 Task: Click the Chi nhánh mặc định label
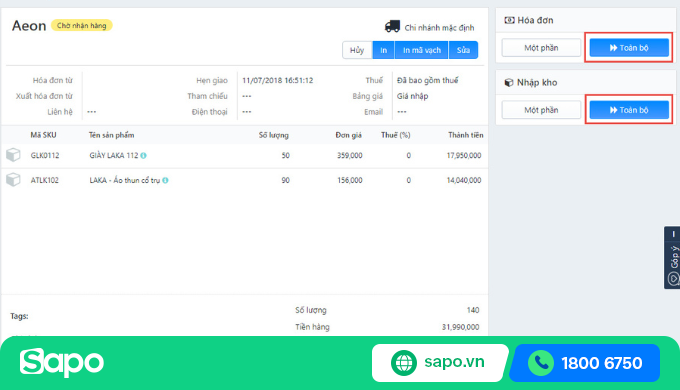(x=439, y=28)
